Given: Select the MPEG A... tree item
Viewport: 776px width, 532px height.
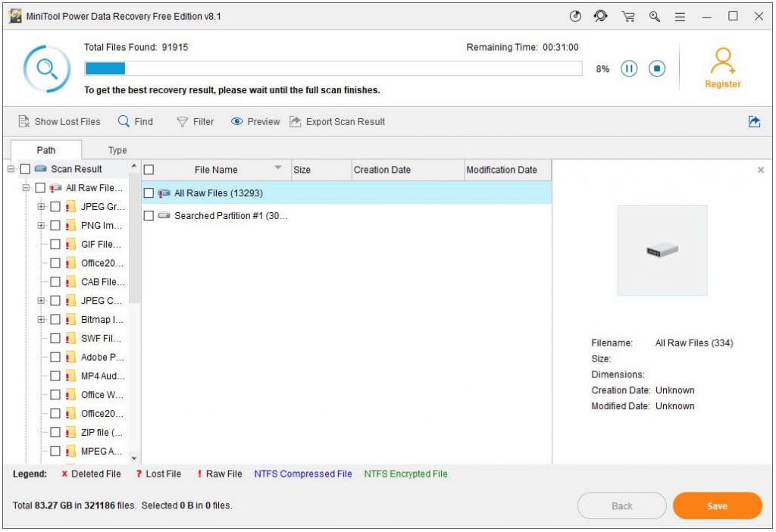Looking at the screenshot, I should pyautogui.click(x=102, y=452).
